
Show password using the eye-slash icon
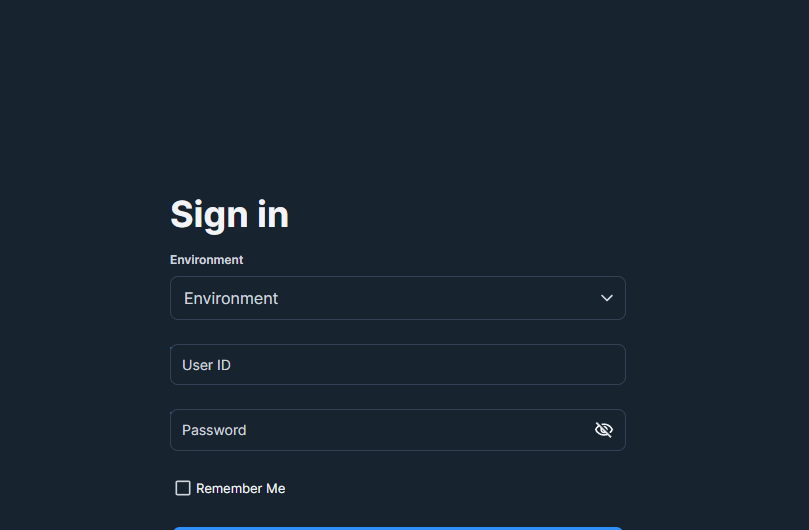(x=603, y=430)
